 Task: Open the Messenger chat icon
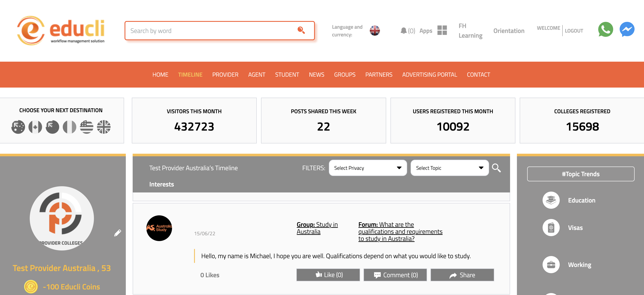(627, 29)
